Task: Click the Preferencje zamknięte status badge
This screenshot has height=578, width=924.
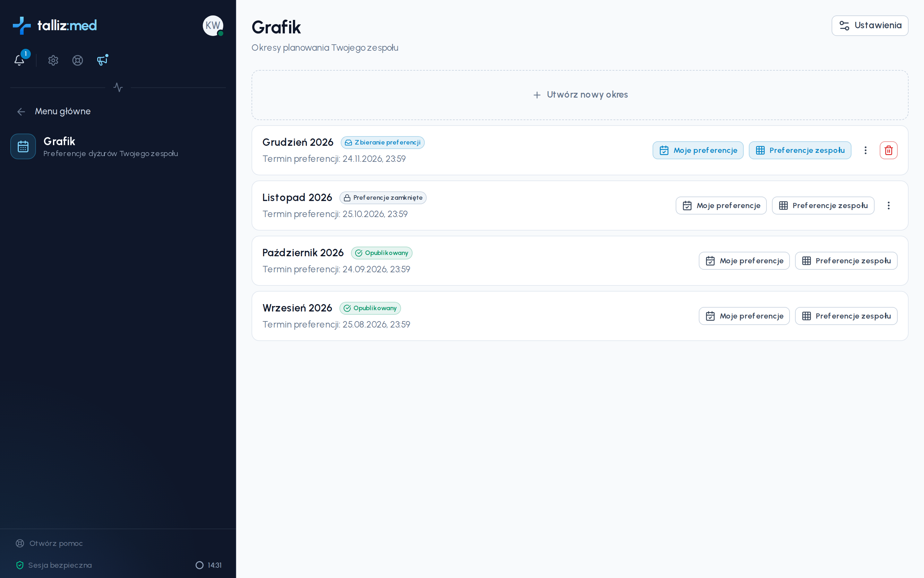Action: pos(383,197)
